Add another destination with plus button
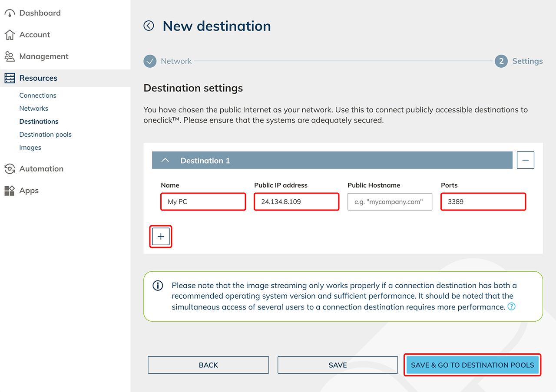Viewport: 556px width, 392px height. 161,237
